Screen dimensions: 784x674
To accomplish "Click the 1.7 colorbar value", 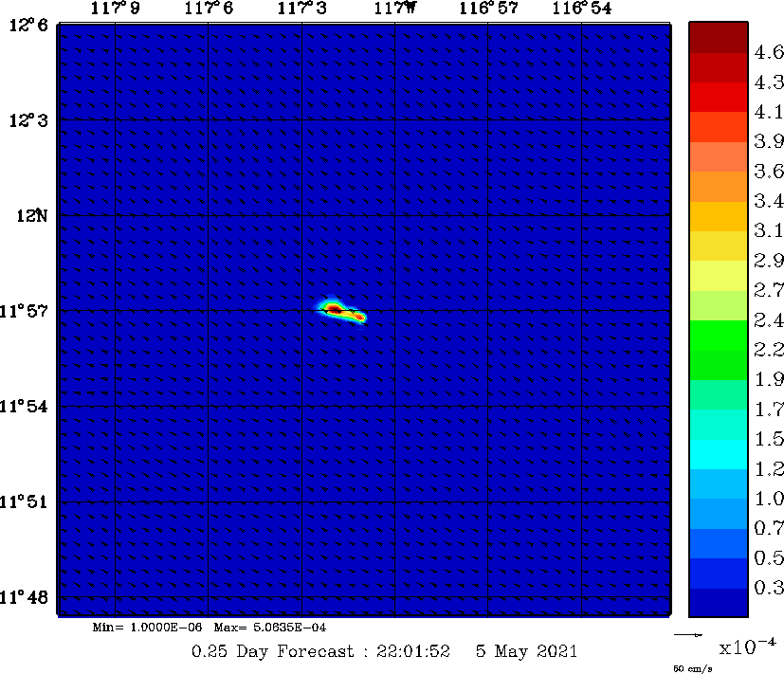I will 769,409.
